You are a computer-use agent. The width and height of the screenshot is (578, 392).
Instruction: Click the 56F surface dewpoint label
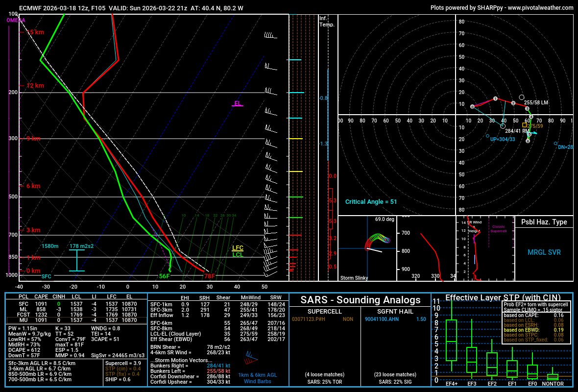point(165,276)
